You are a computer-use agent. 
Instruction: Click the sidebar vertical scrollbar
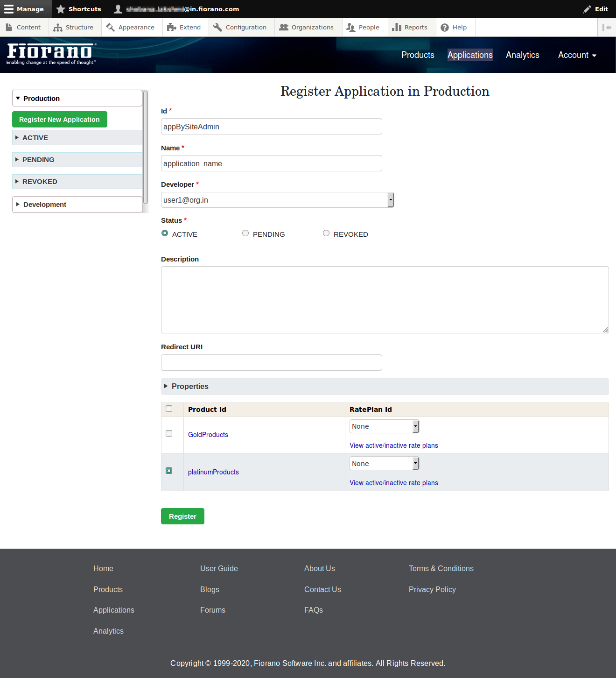click(146, 148)
